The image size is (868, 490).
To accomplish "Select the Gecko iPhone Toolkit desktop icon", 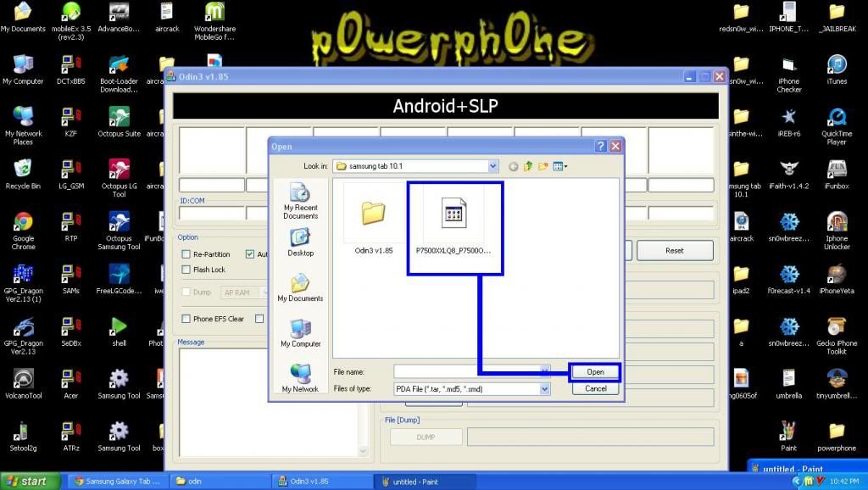I will pyautogui.click(x=837, y=336).
